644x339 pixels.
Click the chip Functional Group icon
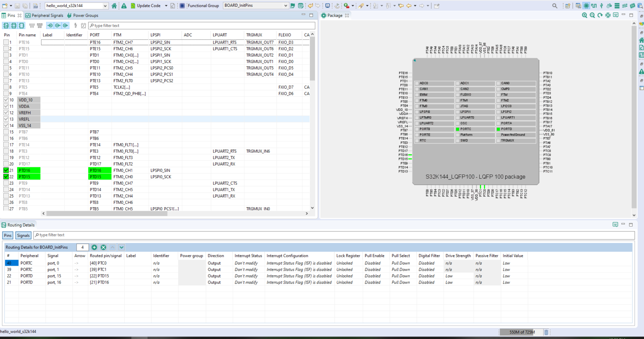(182, 6)
